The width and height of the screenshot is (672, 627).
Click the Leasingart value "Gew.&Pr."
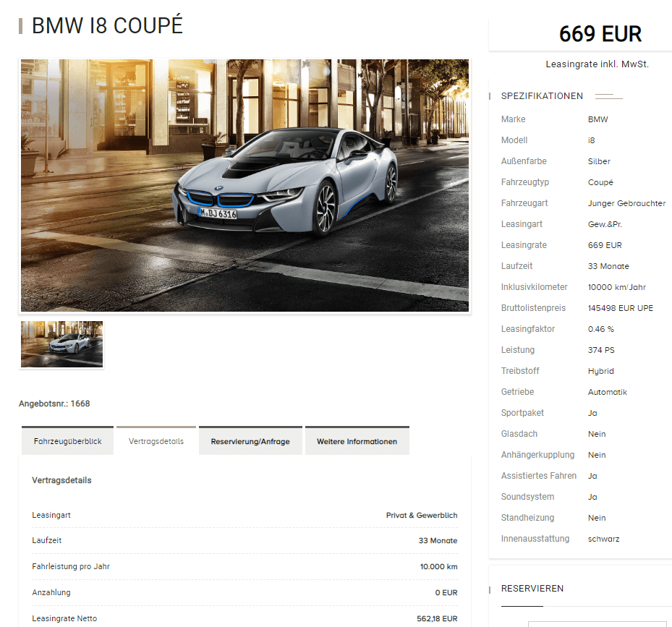point(605,224)
